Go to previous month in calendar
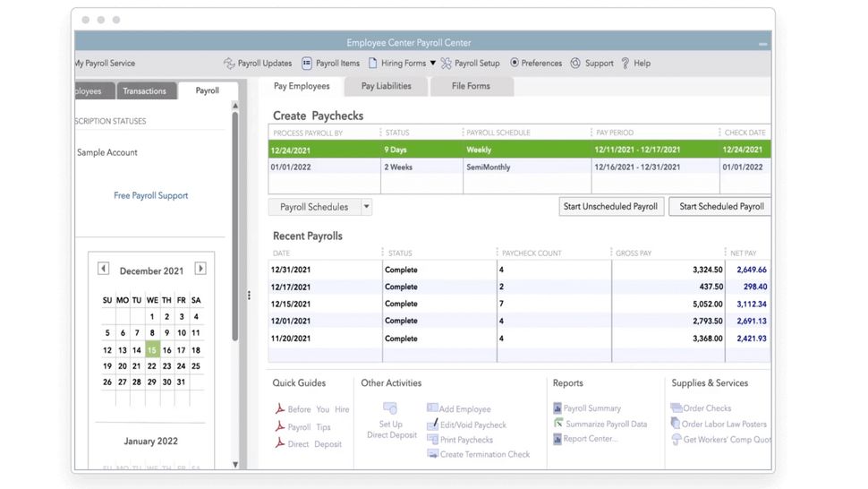 104,269
